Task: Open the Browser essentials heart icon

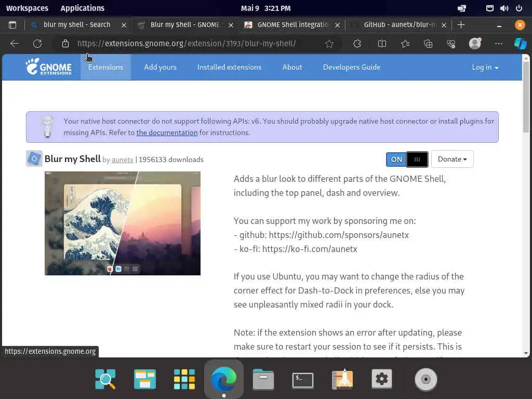Action: pyautogui.click(x=451, y=44)
